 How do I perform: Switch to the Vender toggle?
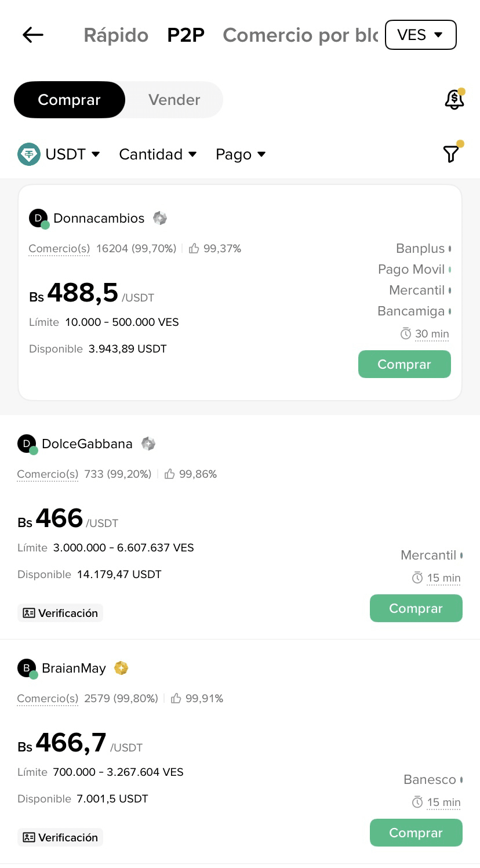coord(174,100)
